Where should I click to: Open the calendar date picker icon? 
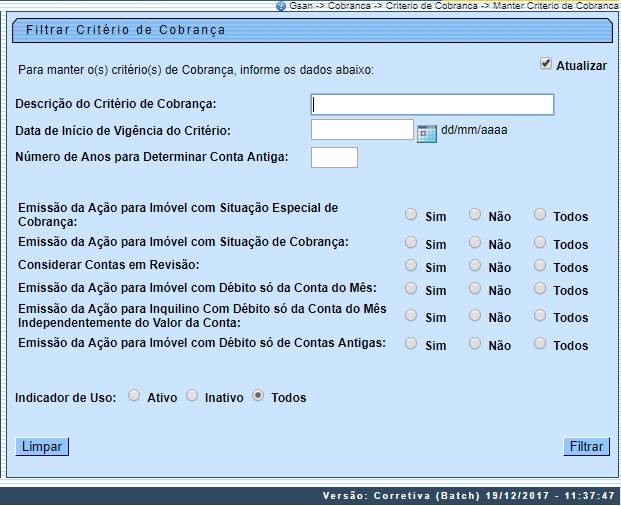pyautogui.click(x=427, y=132)
